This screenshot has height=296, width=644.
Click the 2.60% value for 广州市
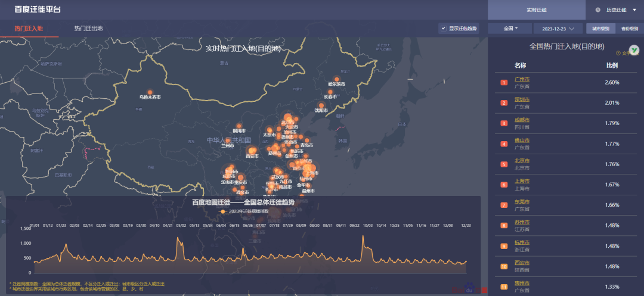pos(612,82)
